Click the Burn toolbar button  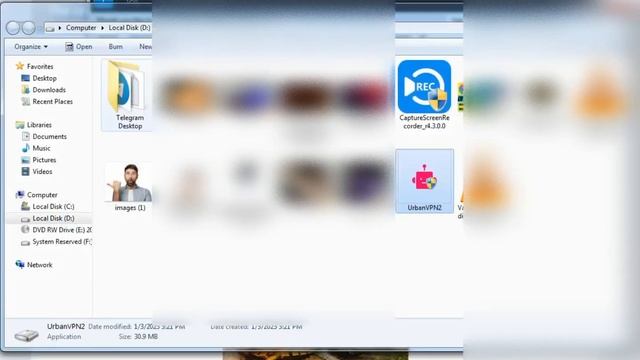(x=116, y=47)
